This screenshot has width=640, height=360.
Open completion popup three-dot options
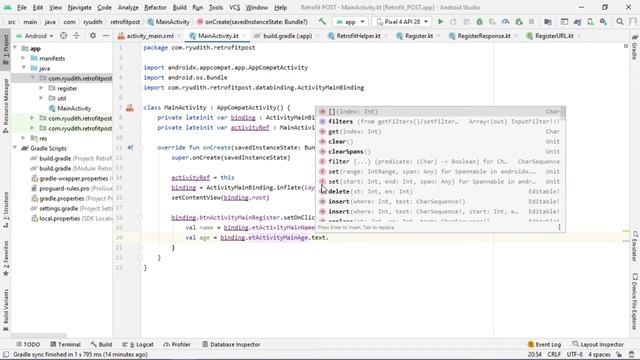[559, 227]
